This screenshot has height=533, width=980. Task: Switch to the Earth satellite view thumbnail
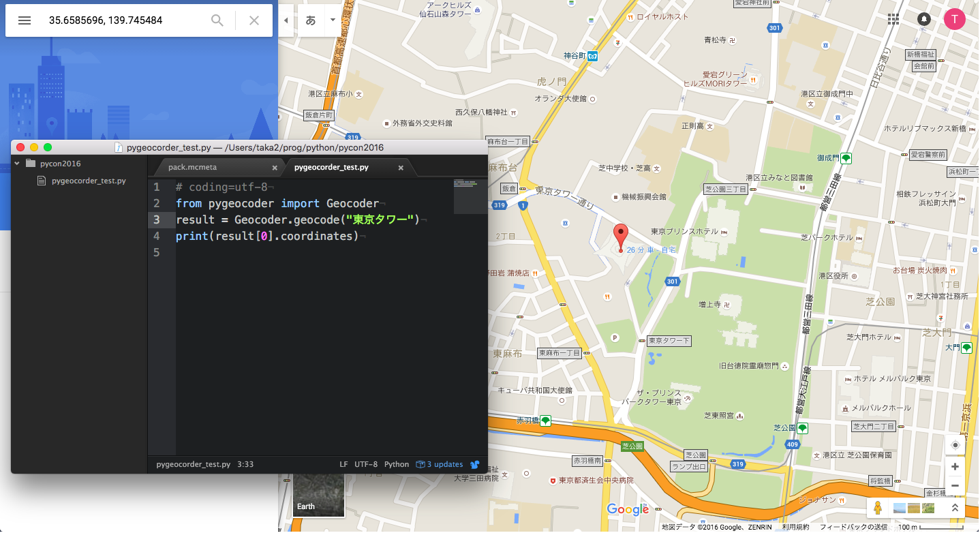click(319, 496)
